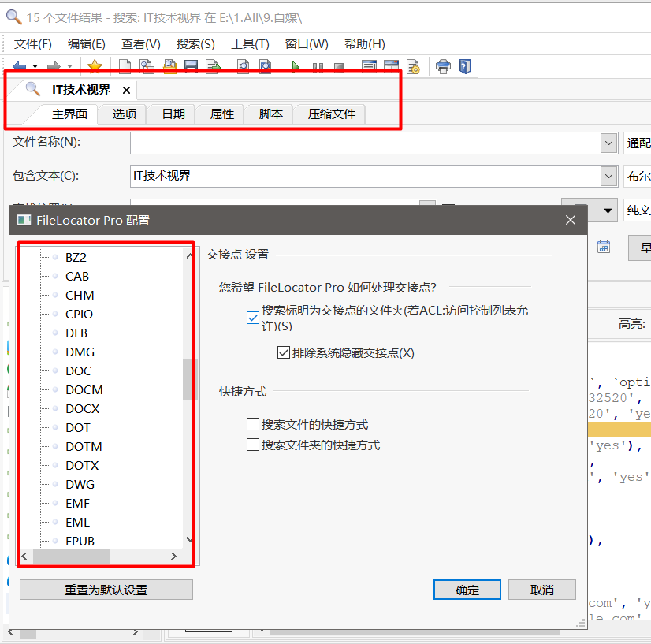Viewport: 651px width, 644px height.
Task: Click the new blank search page icon
Action: (125, 66)
